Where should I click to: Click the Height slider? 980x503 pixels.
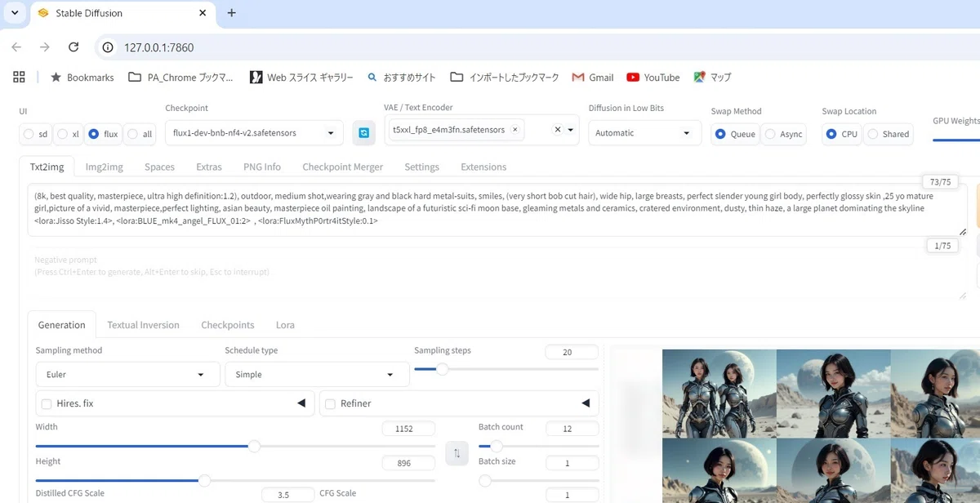236,480
